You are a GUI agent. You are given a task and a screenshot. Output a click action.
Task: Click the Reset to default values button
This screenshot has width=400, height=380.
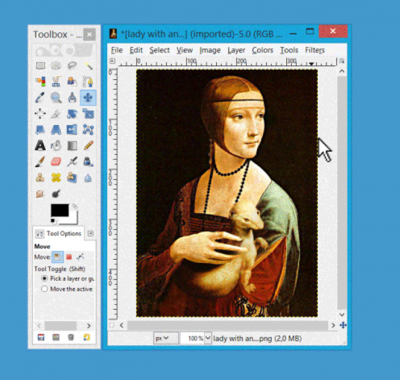pos(87,337)
